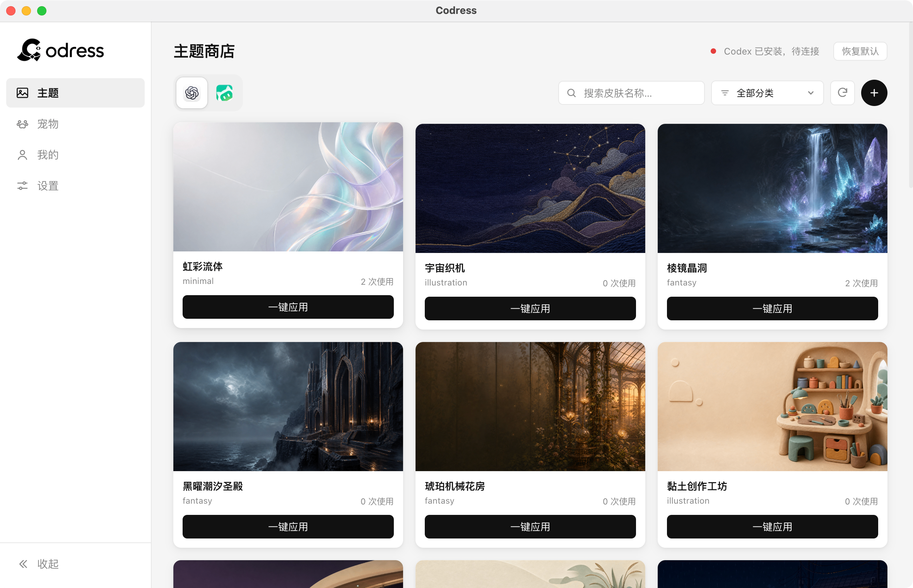Go to 我的 profile page
Screen dimensions: 913x588
tap(75, 155)
